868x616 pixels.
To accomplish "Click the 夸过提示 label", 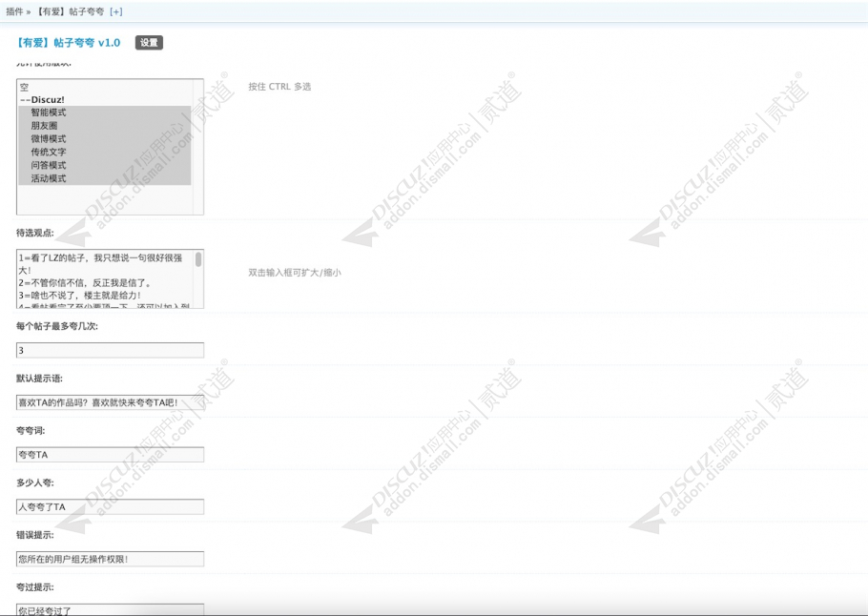I will tap(35, 587).
